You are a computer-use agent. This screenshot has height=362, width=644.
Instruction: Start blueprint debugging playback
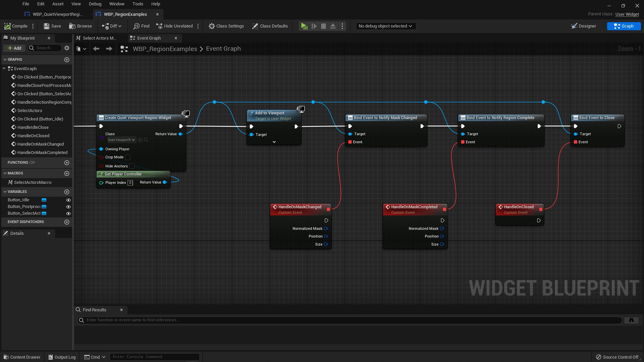point(304,26)
